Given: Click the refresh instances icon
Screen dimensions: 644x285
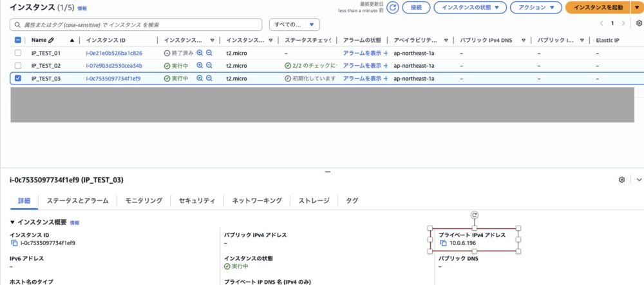Looking at the screenshot, I should click(393, 8).
